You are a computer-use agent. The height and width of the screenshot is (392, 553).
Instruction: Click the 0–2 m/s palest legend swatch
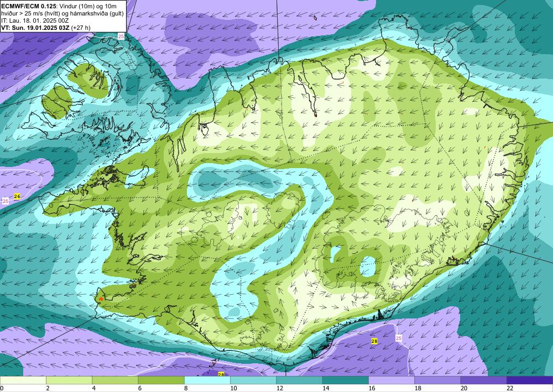coord(23,380)
